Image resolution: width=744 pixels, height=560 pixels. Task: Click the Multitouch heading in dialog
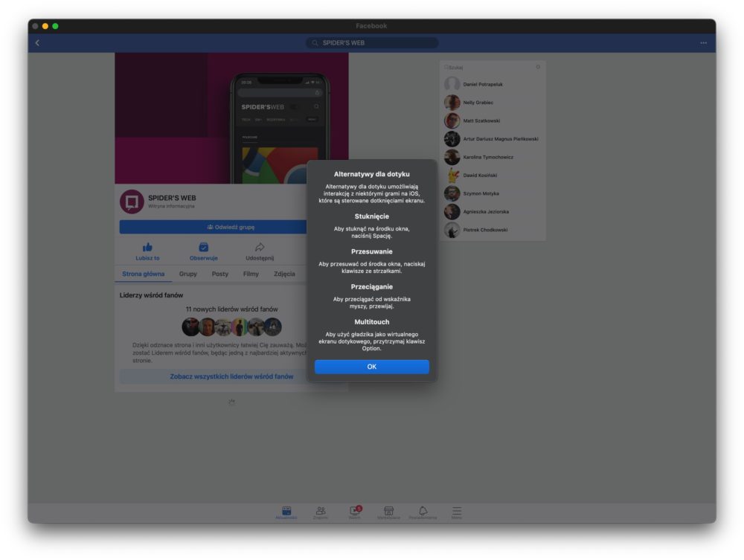[371, 322]
